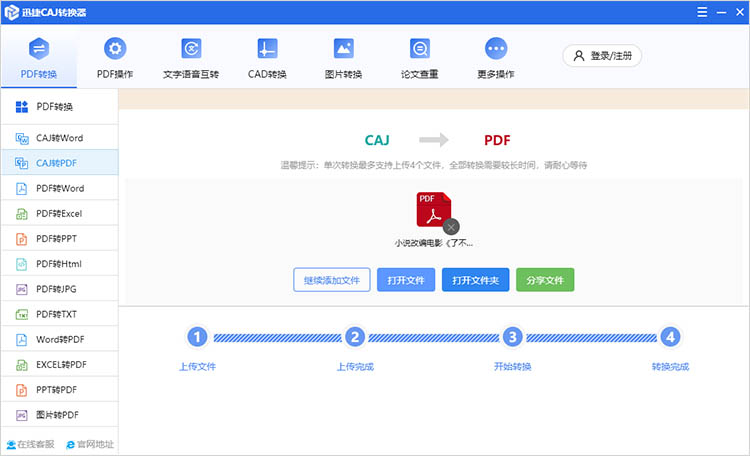
Task: Open the PDF转换 top toolbar icon
Action: [39, 48]
